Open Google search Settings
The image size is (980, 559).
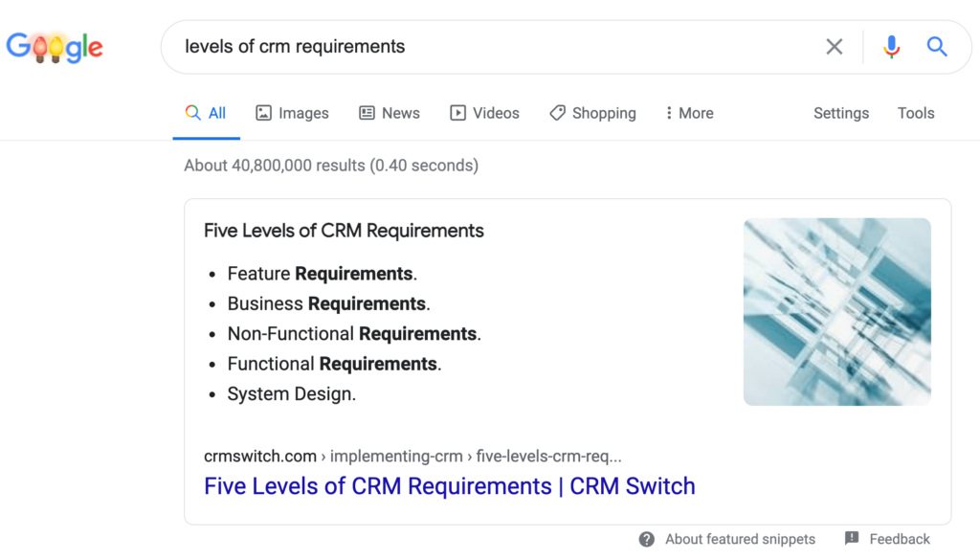pyautogui.click(x=840, y=112)
